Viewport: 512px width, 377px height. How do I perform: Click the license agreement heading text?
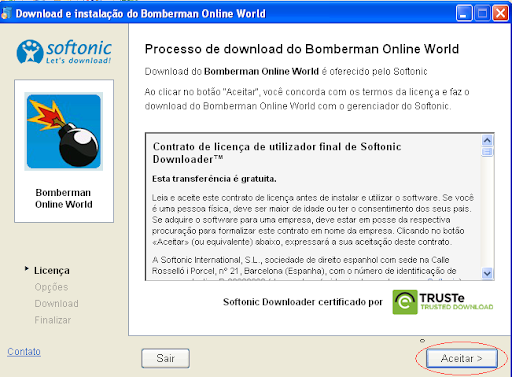pos(277,153)
